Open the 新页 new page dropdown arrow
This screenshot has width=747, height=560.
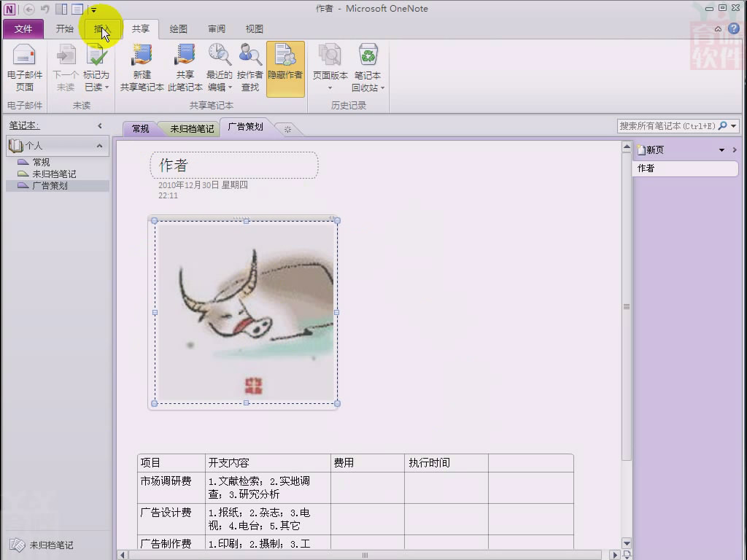click(721, 150)
